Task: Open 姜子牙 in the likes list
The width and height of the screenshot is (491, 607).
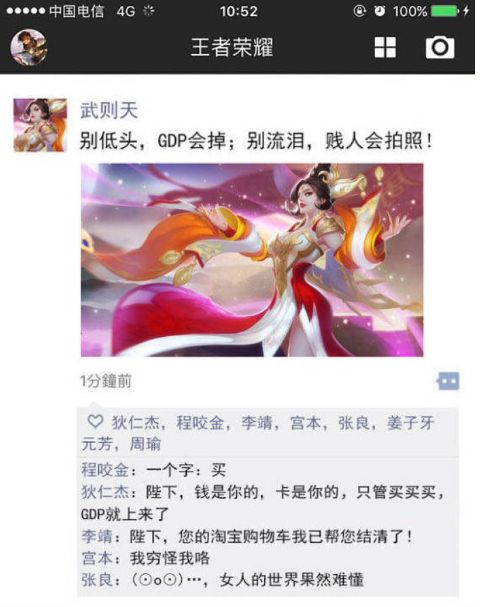Action: click(410, 423)
